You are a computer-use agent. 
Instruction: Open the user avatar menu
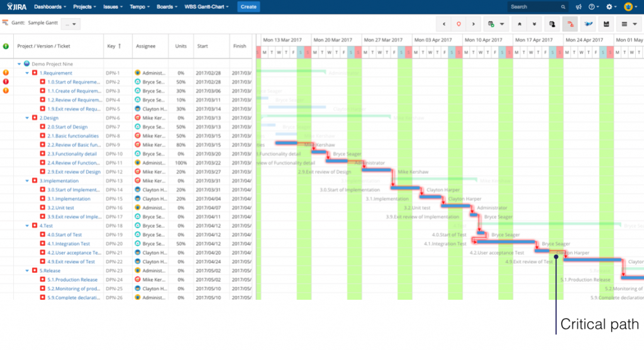(630, 6)
